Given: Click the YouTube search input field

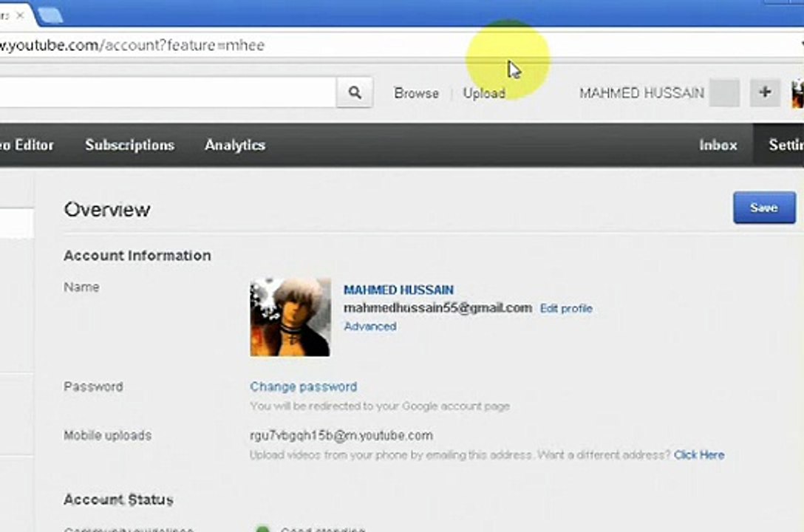Looking at the screenshot, I should click(x=168, y=93).
